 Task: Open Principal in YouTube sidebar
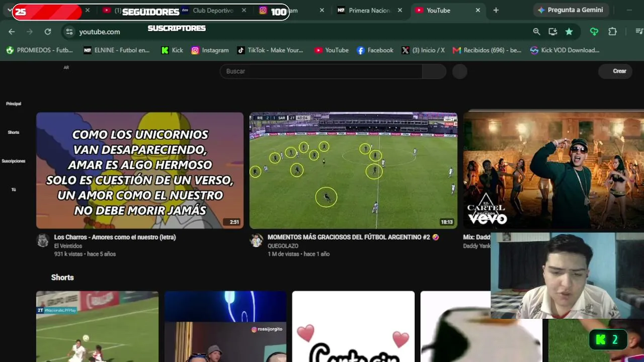point(14,104)
